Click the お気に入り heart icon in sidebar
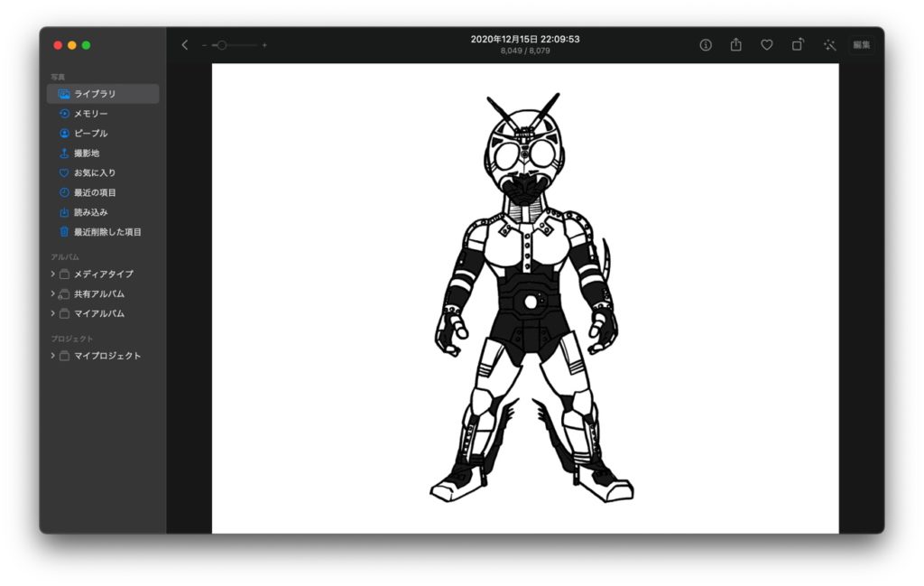Viewport: 924px width, 586px height. tap(64, 172)
